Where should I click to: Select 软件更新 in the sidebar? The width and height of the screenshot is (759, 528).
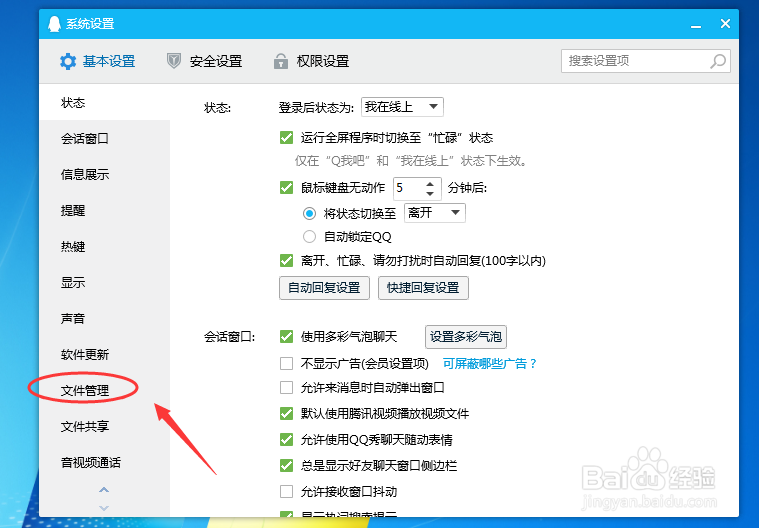tap(104, 354)
